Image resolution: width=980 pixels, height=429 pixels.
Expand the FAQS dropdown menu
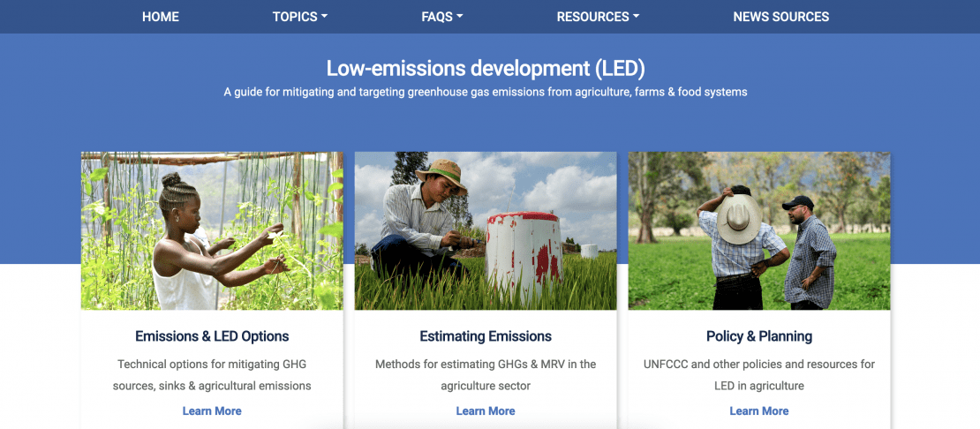441,17
